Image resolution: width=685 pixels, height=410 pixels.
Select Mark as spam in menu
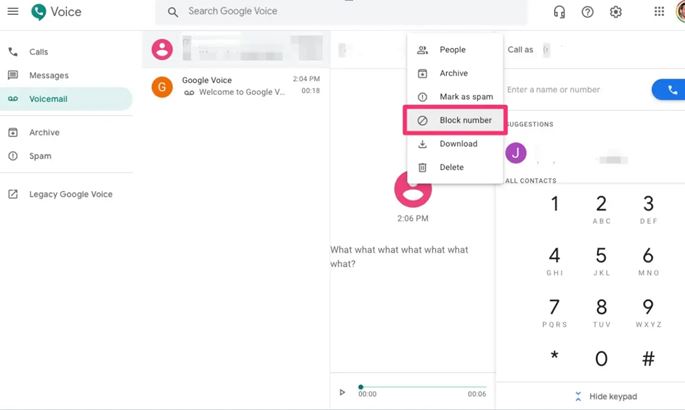[454, 97]
